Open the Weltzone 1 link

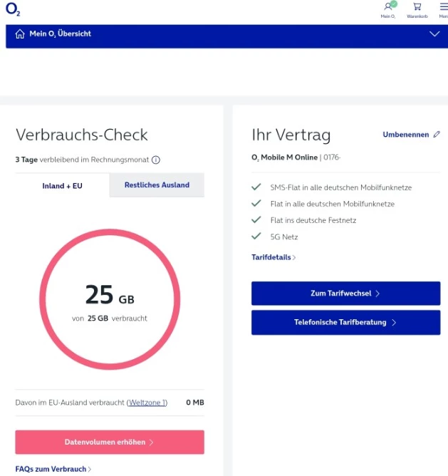(x=147, y=403)
